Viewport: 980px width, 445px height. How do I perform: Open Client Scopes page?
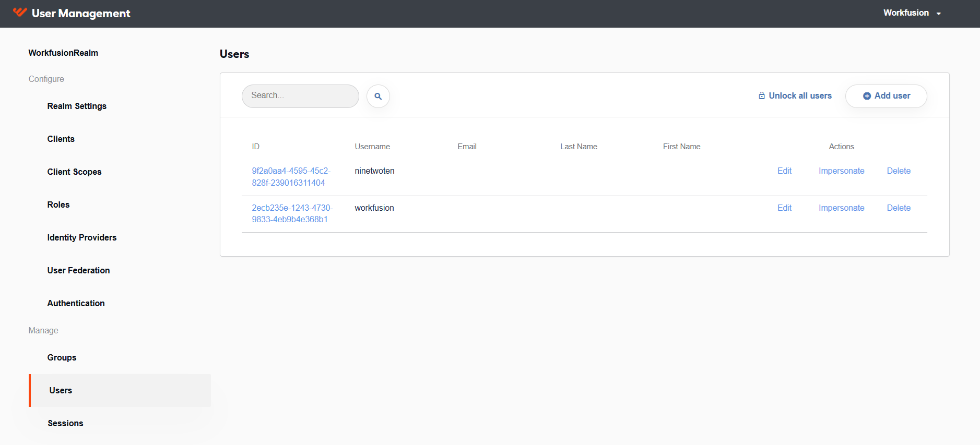pyautogui.click(x=75, y=172)
